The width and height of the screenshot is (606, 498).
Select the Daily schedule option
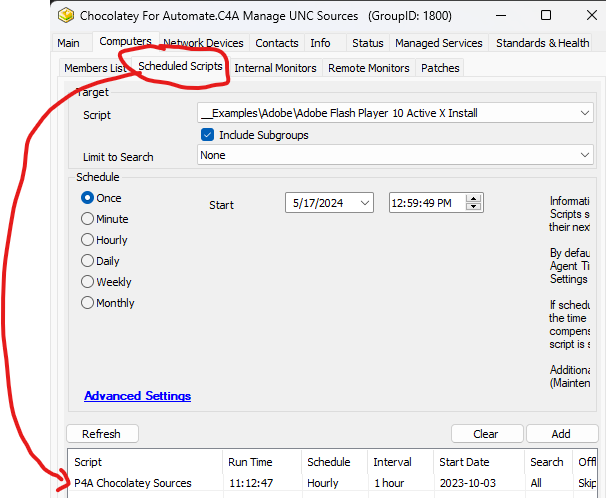pos(87,260)
